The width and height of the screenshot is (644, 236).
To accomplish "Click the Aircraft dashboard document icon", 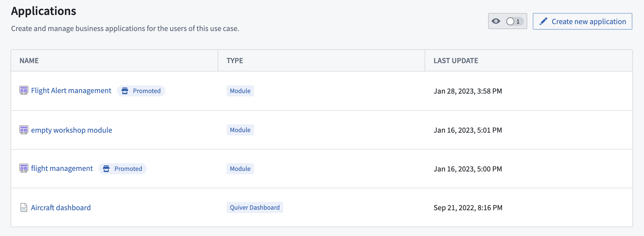I will 24,207.
